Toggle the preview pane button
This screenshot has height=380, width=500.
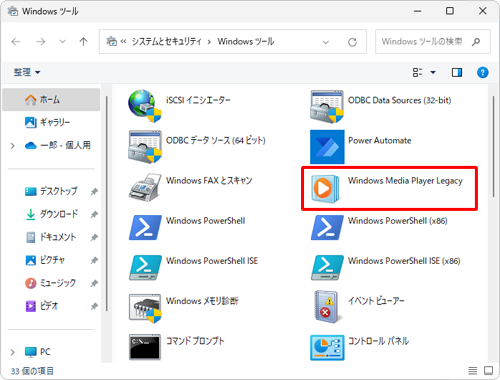pos(457,72)
